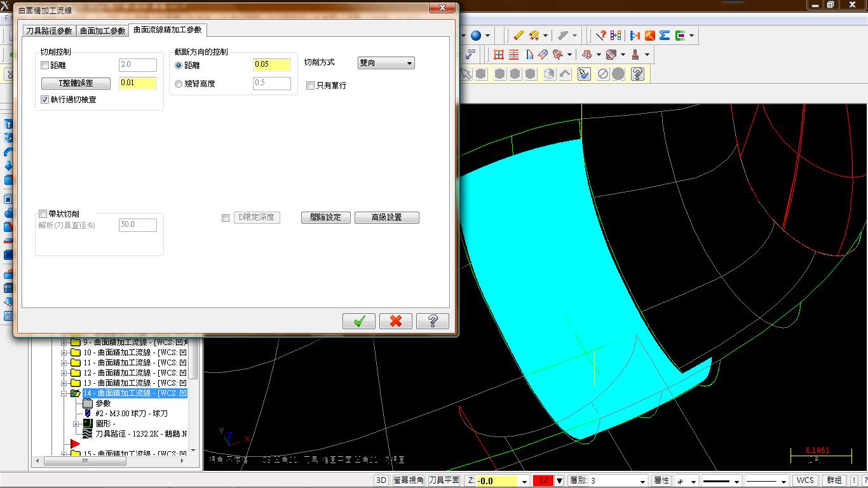
Task: Click the WCS button in status bar
Action: point(805,480)
